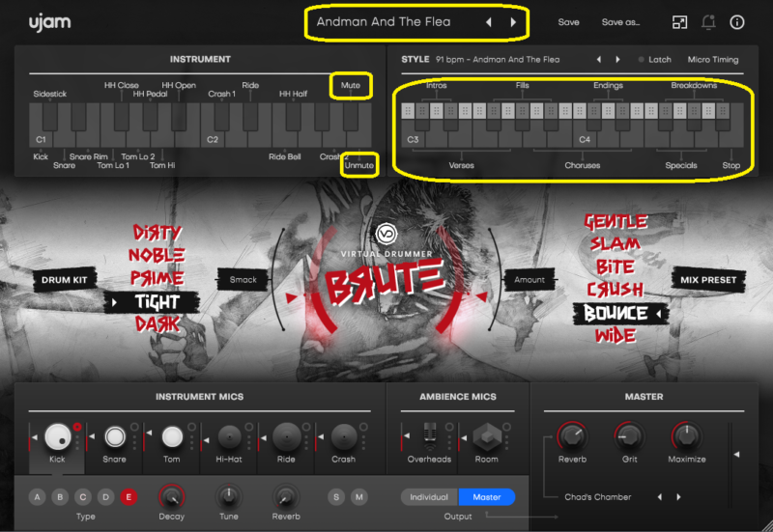The width and height of the screenshot is (773, 532).
Task: Select the Gentle mix preset
Action: click(616, 222)
